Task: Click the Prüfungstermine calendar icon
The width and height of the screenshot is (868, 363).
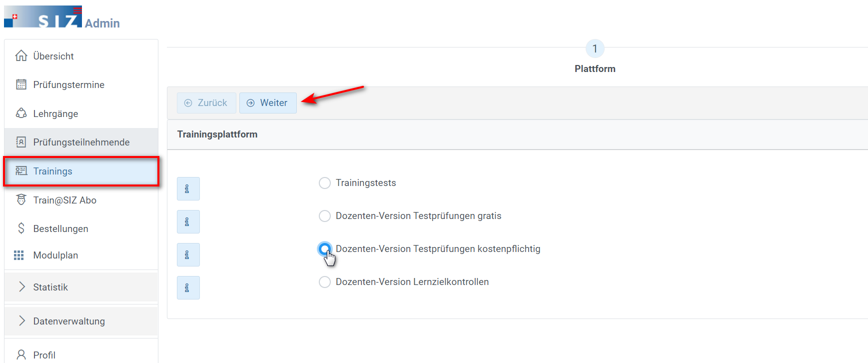Action: tap(21, 84)
